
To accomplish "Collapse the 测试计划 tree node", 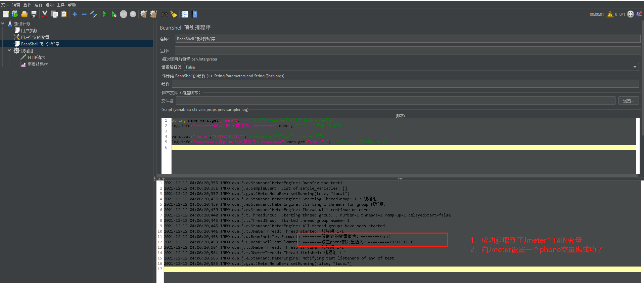I will 3,24.
